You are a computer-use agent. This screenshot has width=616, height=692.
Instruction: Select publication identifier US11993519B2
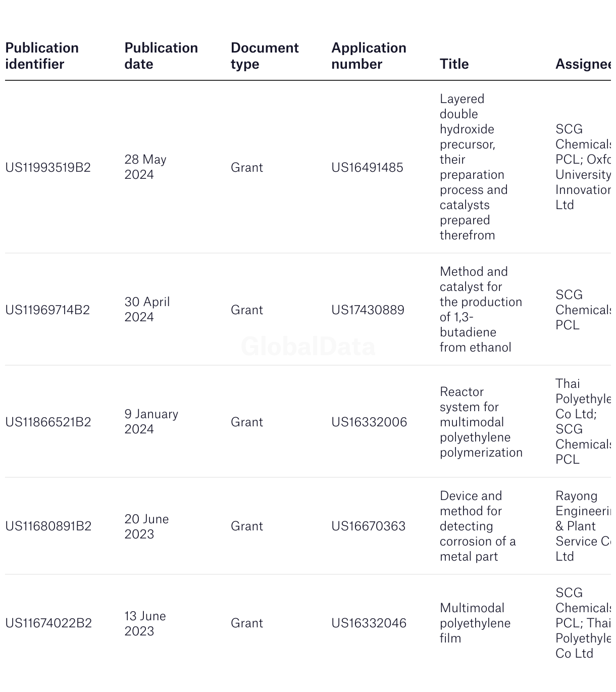coord(48,167)
